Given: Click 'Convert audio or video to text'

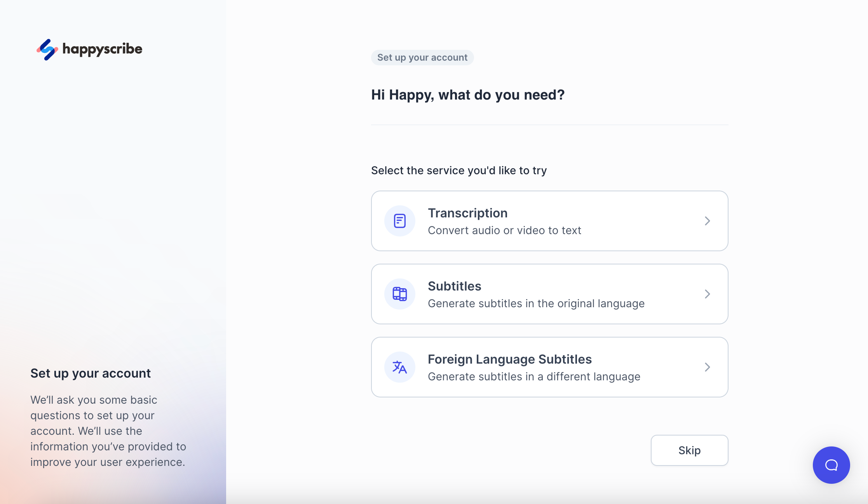Looking at the screenshot, I should pyautogui.click(x=504, y=230).
